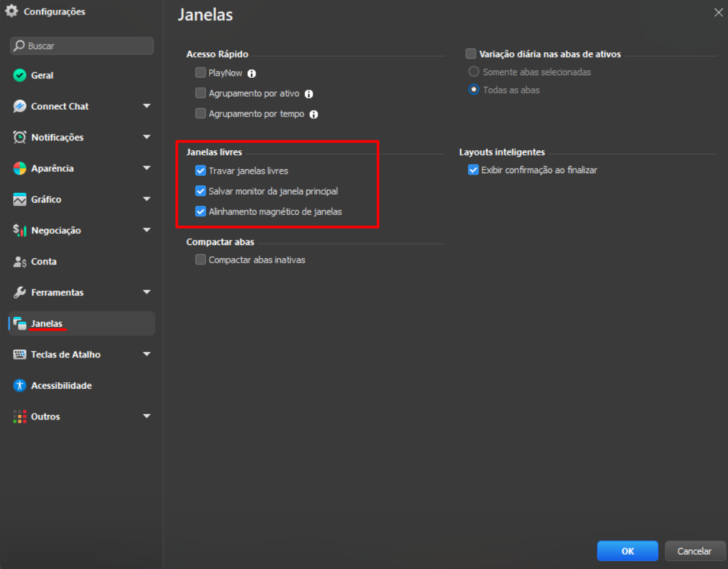
Task: Click the Teclas de Atalho keyboard icon
Action: 20,355
